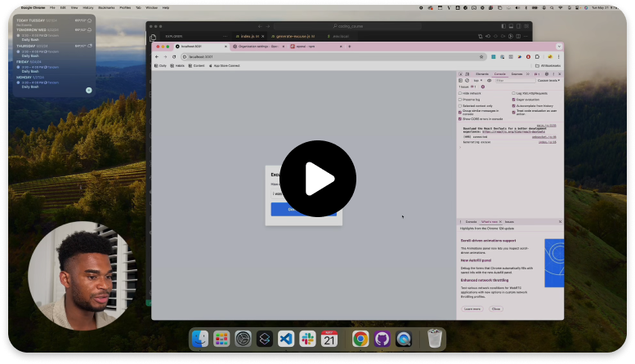The width and height of the screenshot is (635, 364).
Task: Open Finder from the dock
Action: 200,339
